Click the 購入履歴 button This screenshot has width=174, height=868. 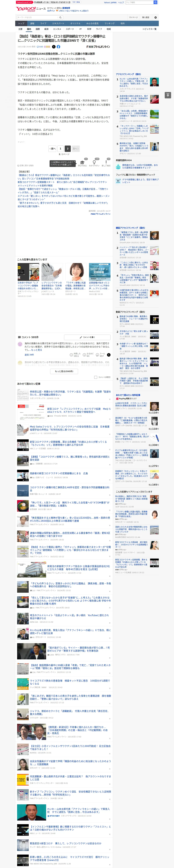pyautogui.click(x=146, y=17)
